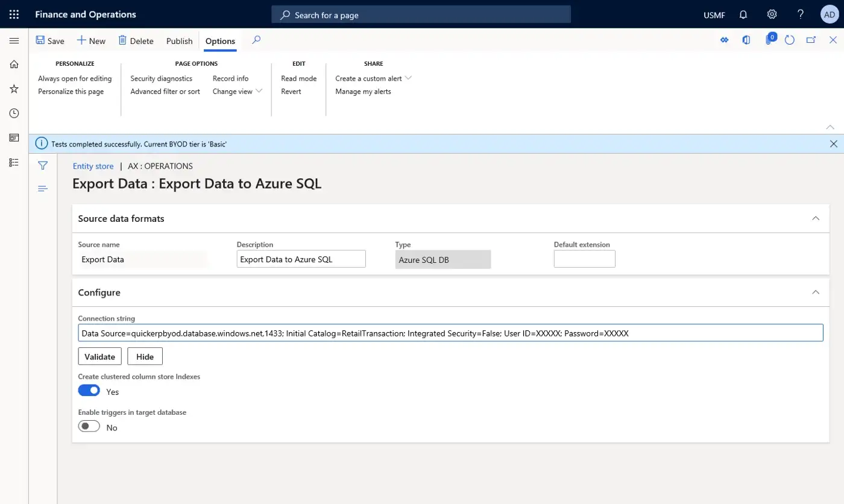Open the help question mark icon

tap(801, 14)
